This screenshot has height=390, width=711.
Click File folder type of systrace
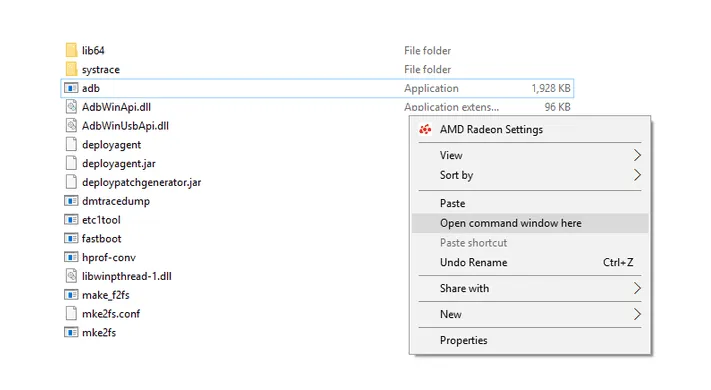pyautogui.click(x=428, y=69)
